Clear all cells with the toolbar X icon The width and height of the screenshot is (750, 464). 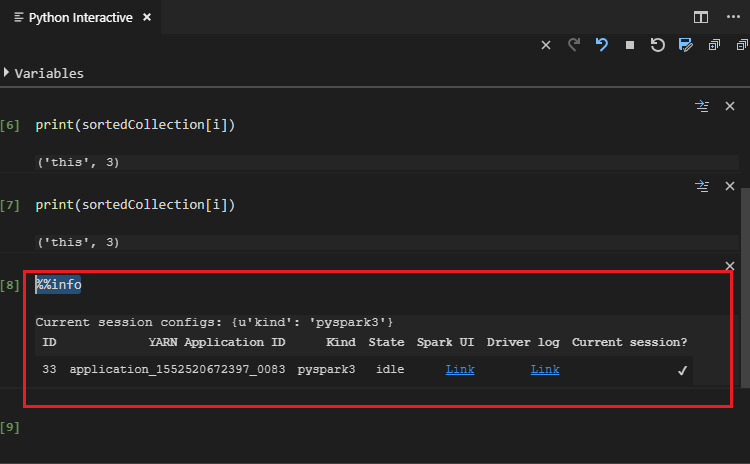pos(546,45)
